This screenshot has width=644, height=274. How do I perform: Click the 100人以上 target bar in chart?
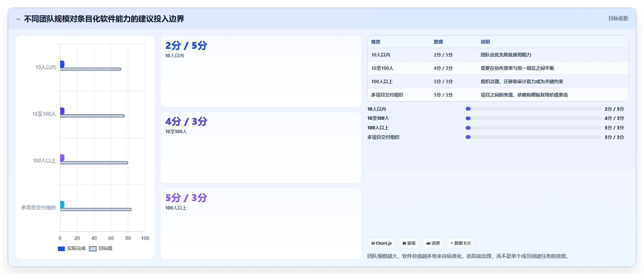tap(94, 163)
